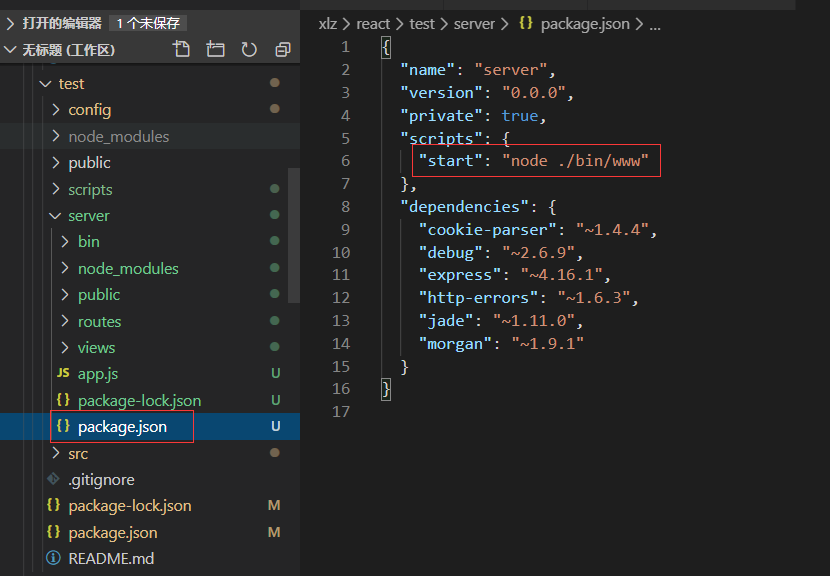The height and width of the screenshot is (576, 830).
Task: Click the "name" key on line 2
Action: point(428,70)
